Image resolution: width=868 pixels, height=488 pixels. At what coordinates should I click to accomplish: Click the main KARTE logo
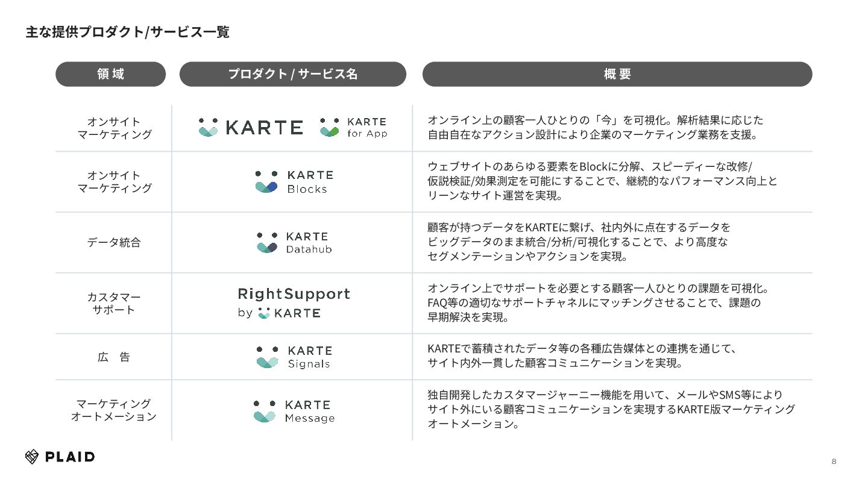251,127
